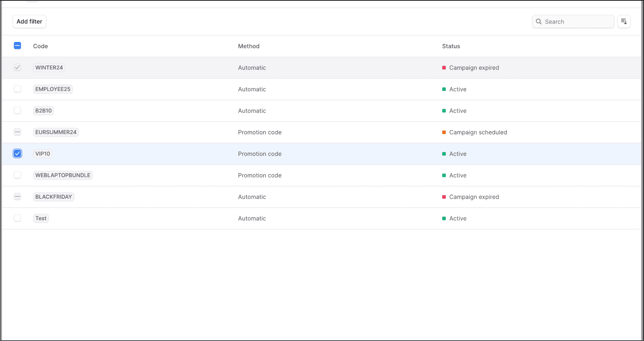Select the B2B10 row checkbox

click(x=17, y=111)
